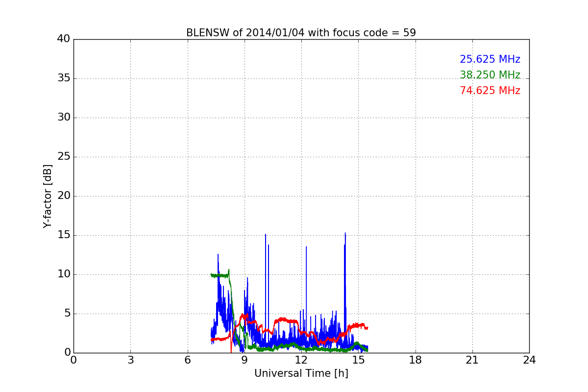Click the x-axis tick label 9
The height and width of the screenshot is (392, 588).
click(245, 360)
